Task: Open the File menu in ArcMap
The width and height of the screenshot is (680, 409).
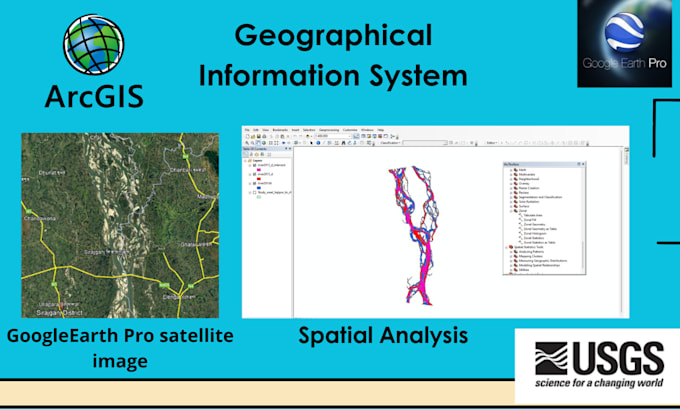Action: click(x=247, y=130)
